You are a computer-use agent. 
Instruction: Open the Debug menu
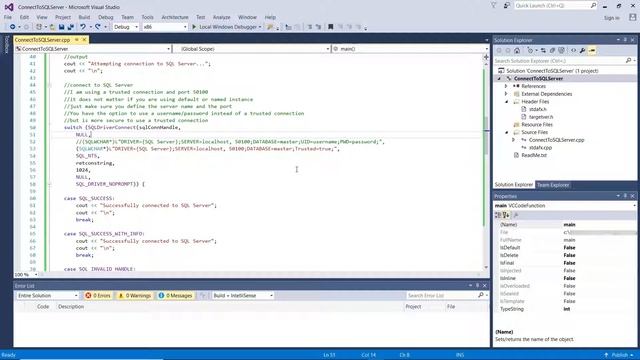tap(105, 17)
